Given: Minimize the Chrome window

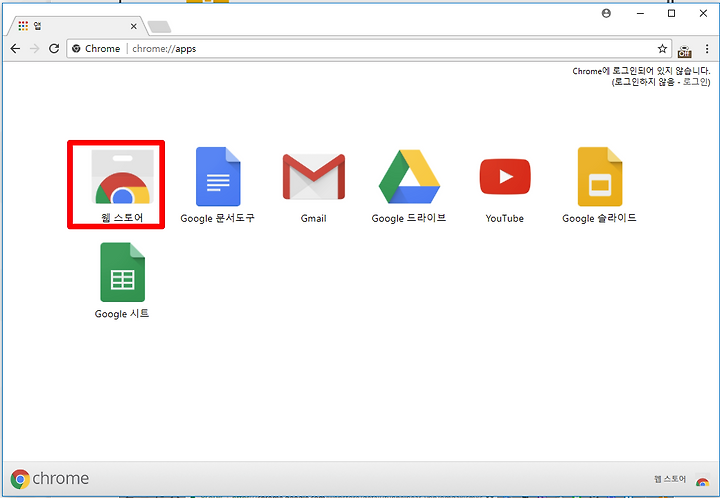Looking at the screenshot, I should (640, 13).
